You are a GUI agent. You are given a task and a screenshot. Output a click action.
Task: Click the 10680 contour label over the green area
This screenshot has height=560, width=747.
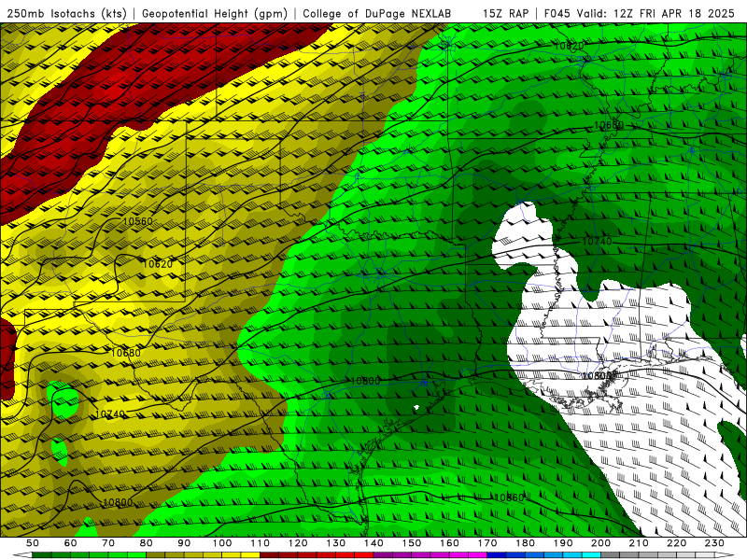(x=609, y=126)
